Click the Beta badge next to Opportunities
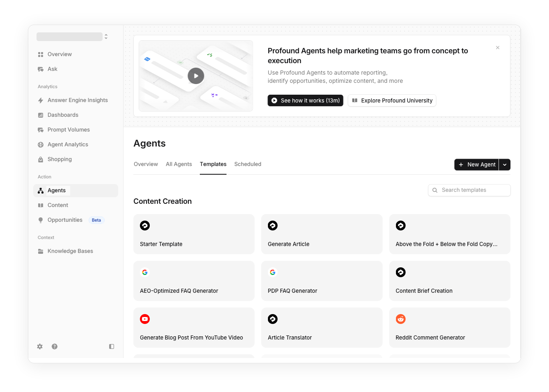This screenshot has height=392, width=549. click(96, 220)
